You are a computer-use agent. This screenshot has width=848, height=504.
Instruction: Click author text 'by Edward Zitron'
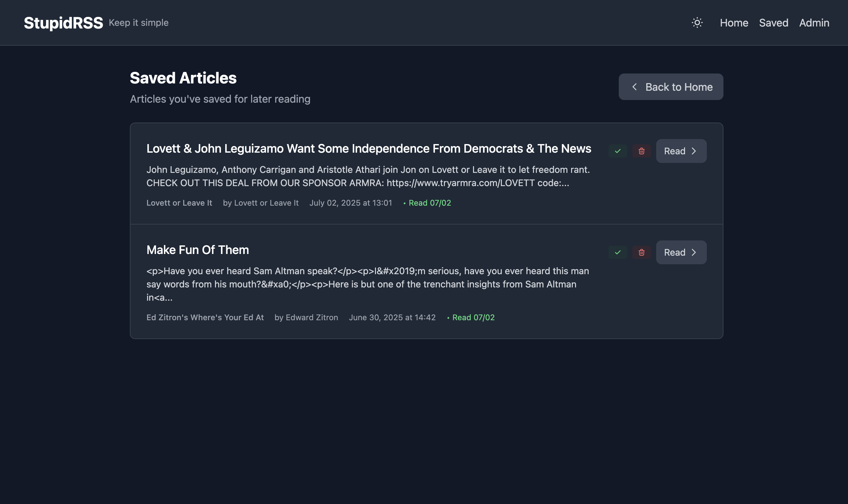tap(306, 318)
